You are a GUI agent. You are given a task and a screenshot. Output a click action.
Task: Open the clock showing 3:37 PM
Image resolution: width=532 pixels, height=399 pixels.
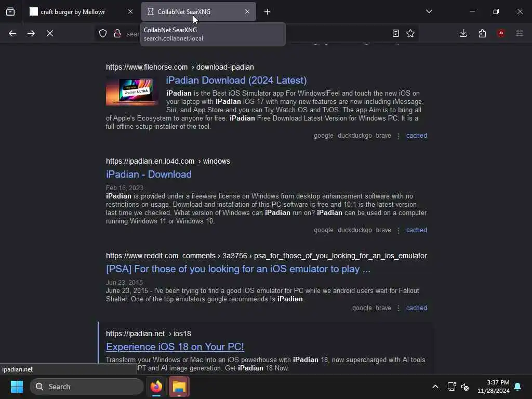[494, 387]
